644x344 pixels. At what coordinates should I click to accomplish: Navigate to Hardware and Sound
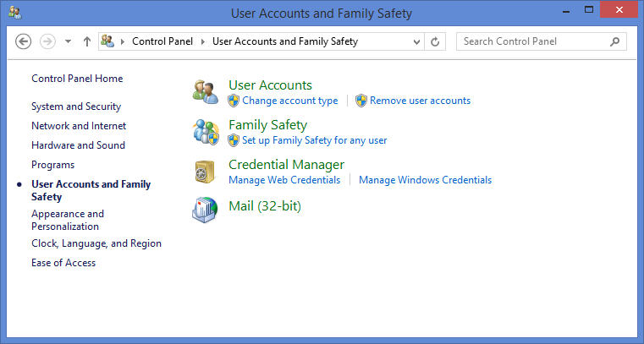(78, 145)
